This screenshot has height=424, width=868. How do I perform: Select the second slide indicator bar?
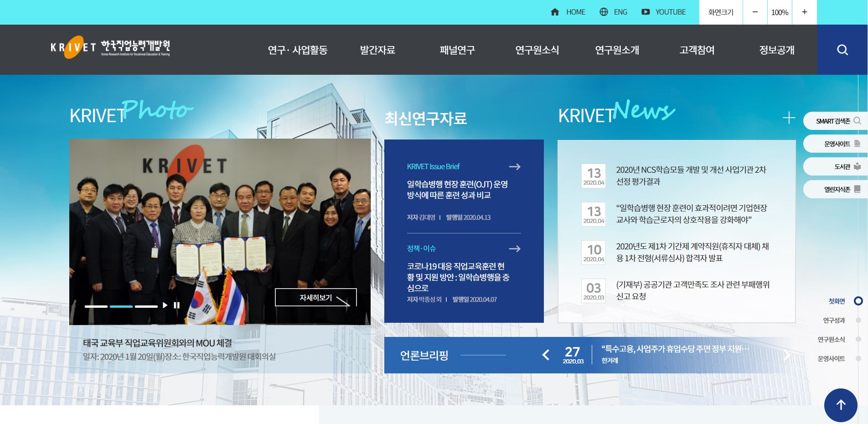coord(121,306)
